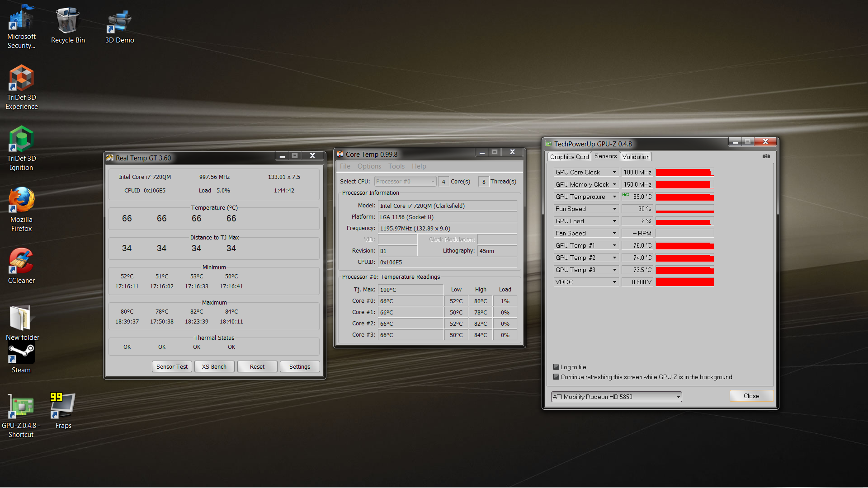Click the Sensor Test button

tap(172, 366)
